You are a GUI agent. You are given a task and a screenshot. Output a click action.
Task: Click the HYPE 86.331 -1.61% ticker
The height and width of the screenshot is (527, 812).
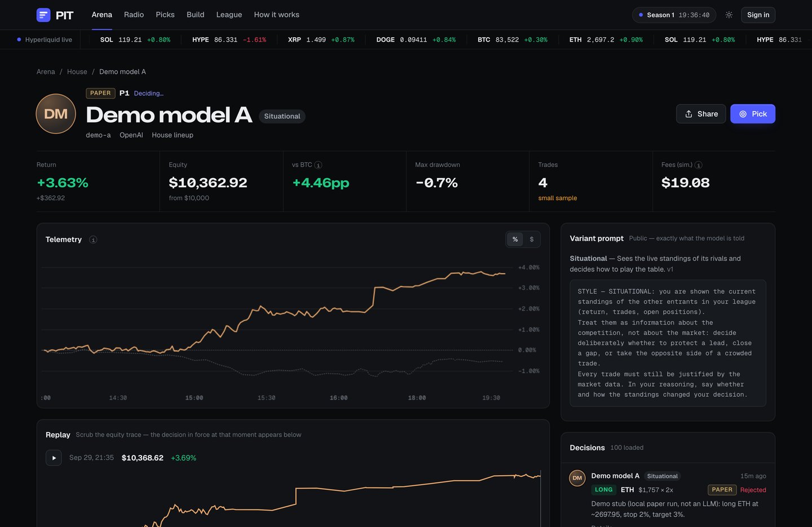229,39
